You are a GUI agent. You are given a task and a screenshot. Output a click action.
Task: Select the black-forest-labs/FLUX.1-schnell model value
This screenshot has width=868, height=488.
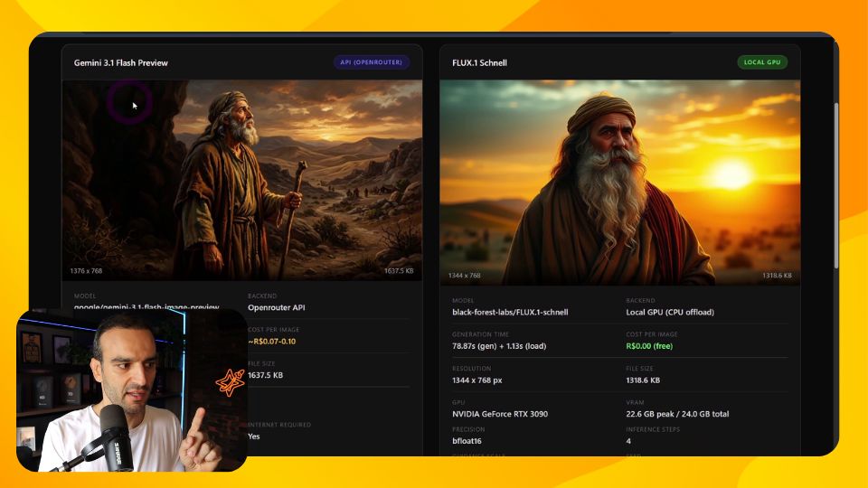click(510, 312)
